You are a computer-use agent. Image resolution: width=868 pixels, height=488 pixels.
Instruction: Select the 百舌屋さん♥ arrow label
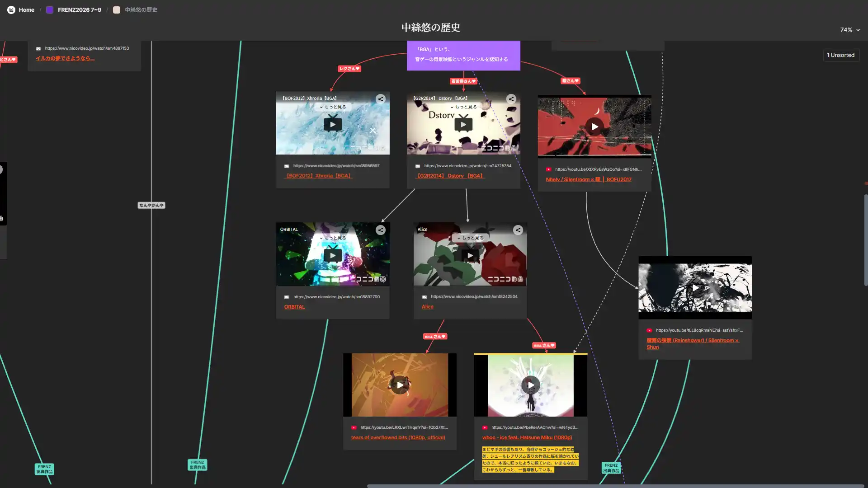coord(463,81)
